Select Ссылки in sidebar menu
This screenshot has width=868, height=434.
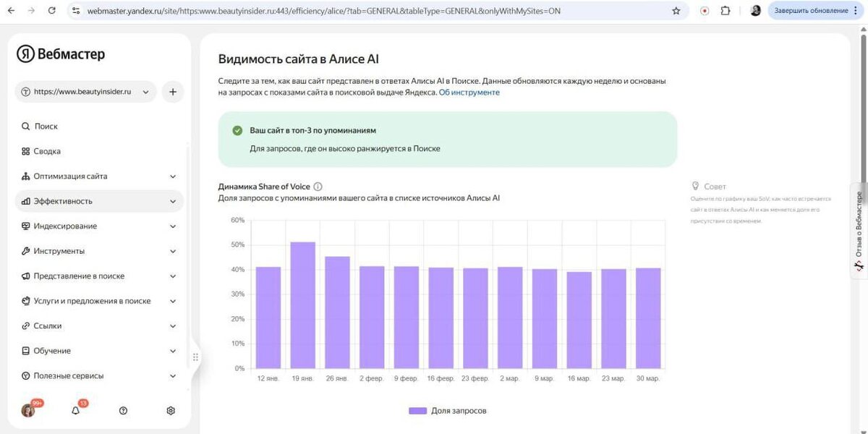[99, 325]
